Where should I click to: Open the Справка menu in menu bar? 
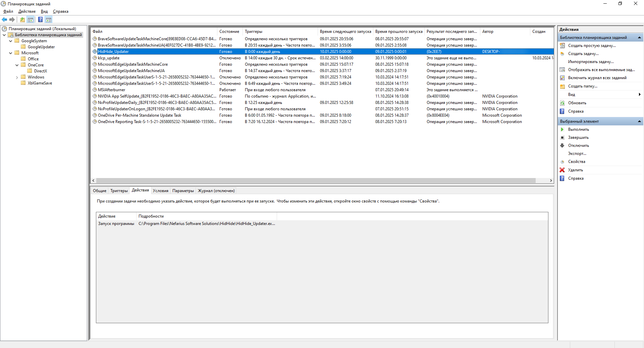click(61, 11)
